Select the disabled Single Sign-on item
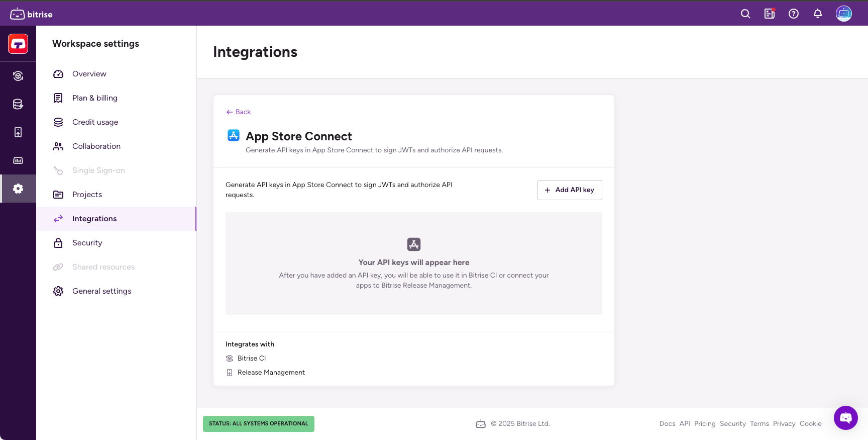Image resolution: width=868 pixels, height=440 pixels. point(116,170)
